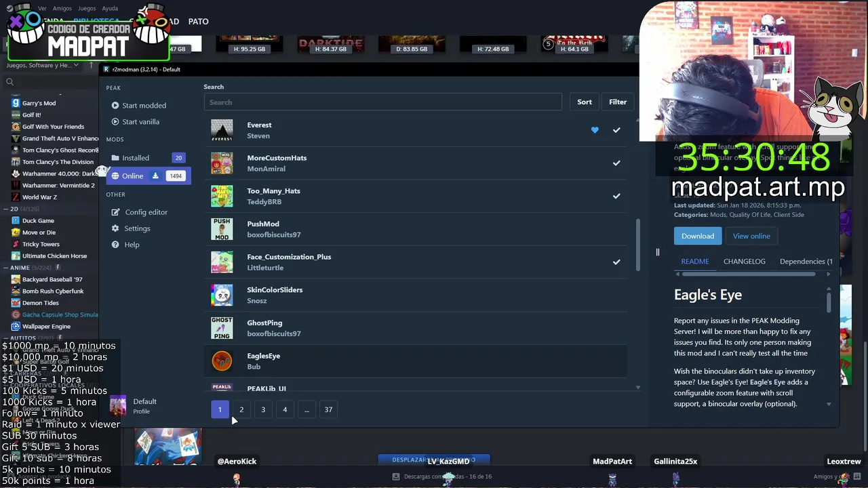The image size is (868, 488).
Task: Go to page 2 of mods
Action: tap(241, 409)
